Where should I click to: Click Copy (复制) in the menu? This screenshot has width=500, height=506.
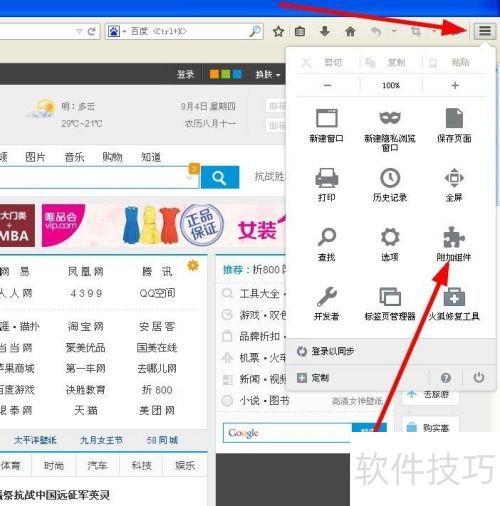385,62
